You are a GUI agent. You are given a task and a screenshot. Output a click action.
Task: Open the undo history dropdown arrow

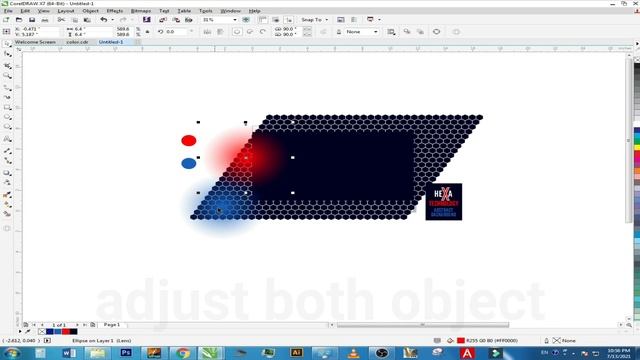[112, 20]
